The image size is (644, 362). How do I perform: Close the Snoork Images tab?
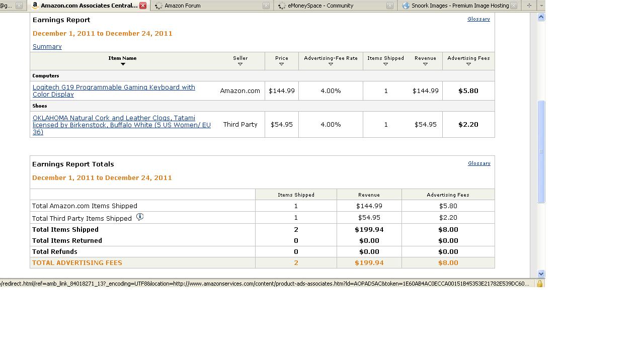pyautogui.click(x=514, y=6)
